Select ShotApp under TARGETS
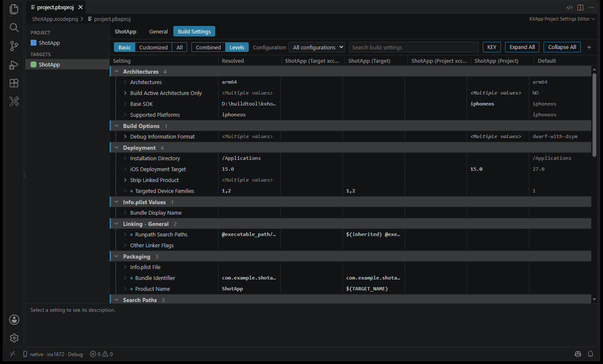603x364 pixels. pos(67,64)
